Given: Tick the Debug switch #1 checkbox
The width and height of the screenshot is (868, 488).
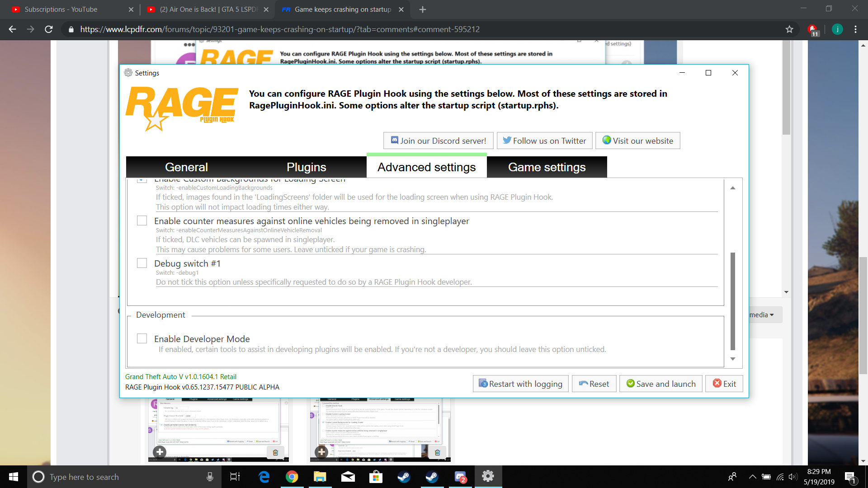Looking at the screenshot, I should (x=142, y=263).
